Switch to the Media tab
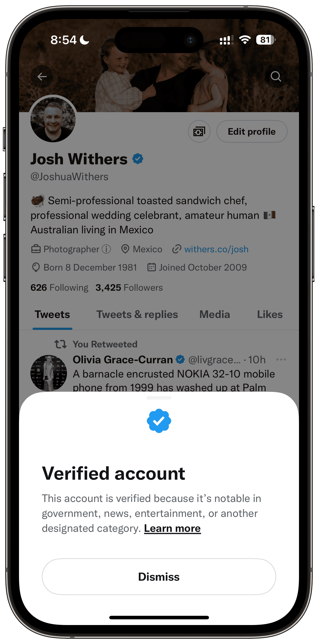Viewport: 318px width, 644px height. coord(215,314)
